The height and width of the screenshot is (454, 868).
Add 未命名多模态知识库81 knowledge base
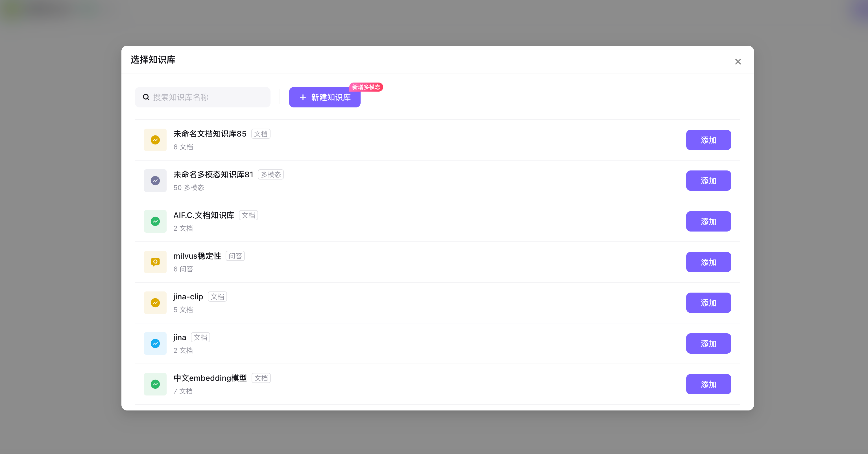[708, 181]
